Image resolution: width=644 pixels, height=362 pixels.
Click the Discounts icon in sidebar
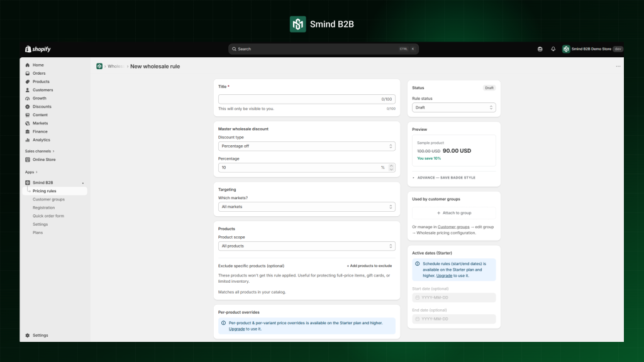(28, 107)
